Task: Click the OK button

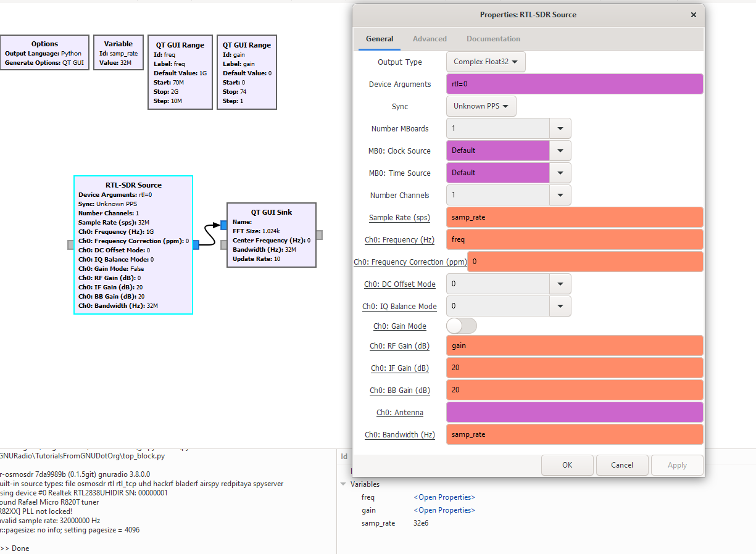Action: pyautogui.click(x=567, y=465)
